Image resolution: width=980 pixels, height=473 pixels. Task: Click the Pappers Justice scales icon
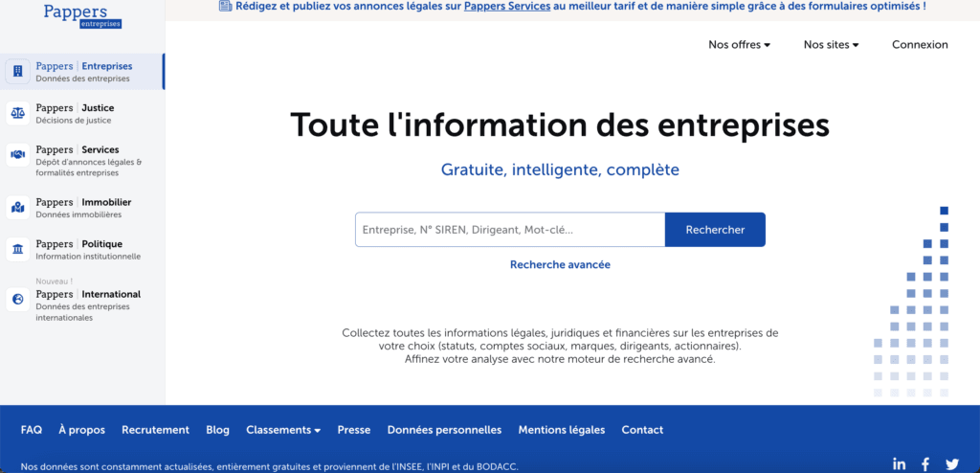[x=18, y=113]
